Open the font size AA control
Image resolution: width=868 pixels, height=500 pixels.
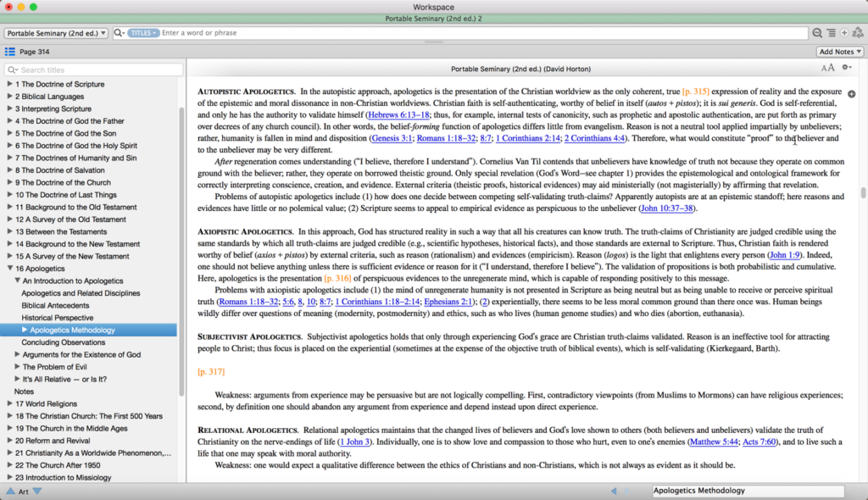(x=828, y=68)
